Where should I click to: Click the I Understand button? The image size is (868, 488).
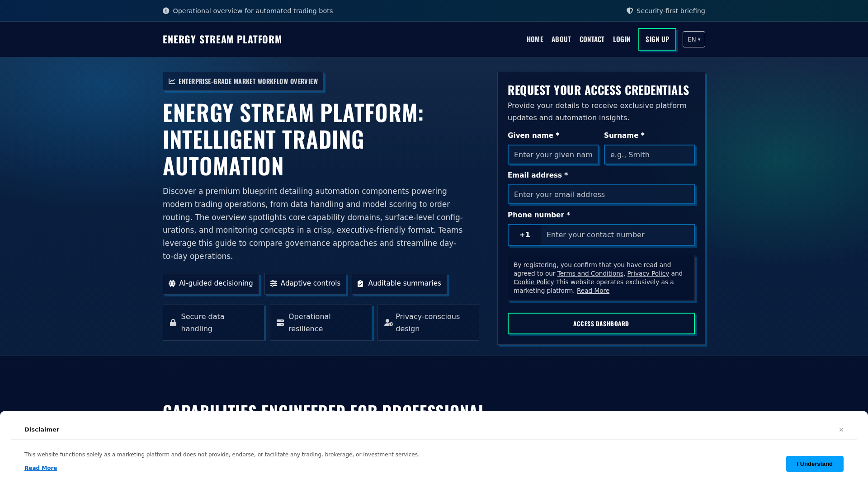pyautogui.click(x=815, y=464)
